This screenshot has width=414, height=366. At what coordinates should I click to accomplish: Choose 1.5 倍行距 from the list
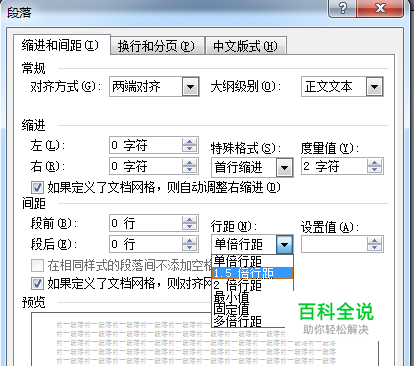point(252,273)
